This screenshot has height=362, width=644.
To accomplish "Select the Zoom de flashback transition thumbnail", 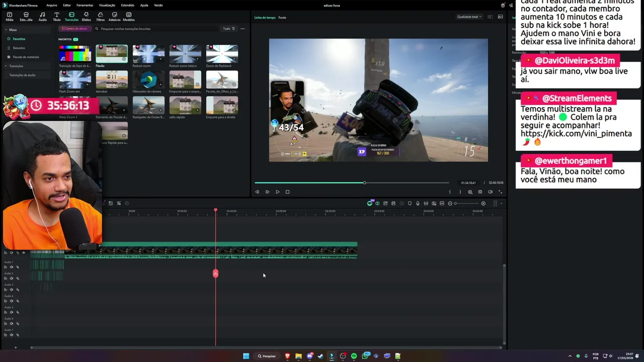I will [222, 54].
